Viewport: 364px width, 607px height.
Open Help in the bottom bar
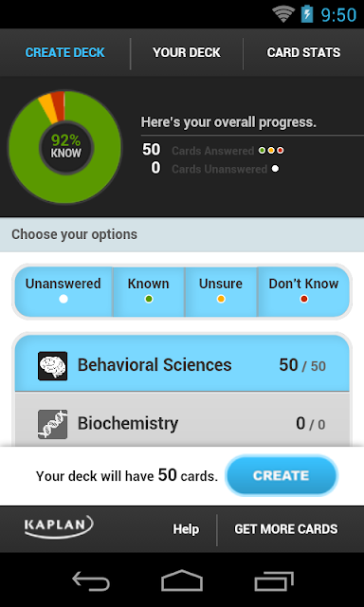point(186,529)
